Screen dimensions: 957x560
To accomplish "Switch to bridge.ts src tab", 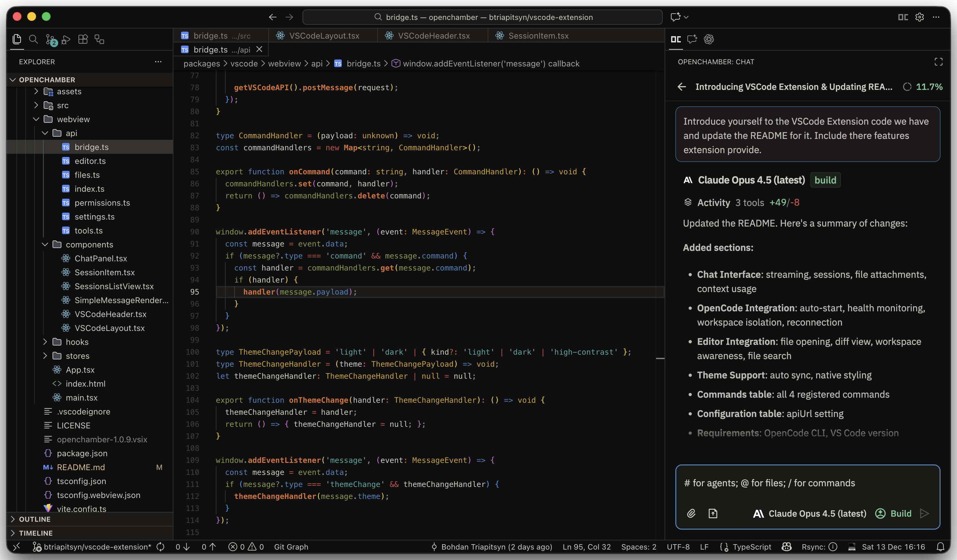I will [221, 35].
